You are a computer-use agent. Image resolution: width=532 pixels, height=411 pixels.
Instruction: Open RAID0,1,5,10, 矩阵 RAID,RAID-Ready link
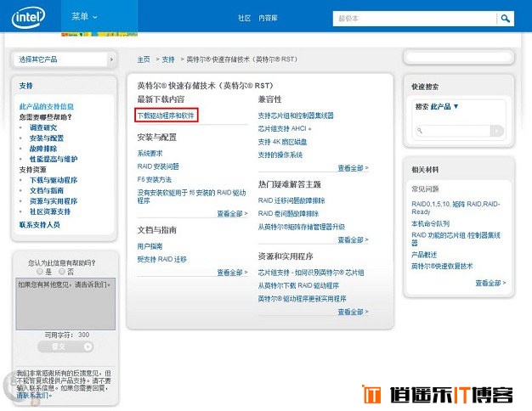click(456, 207)
